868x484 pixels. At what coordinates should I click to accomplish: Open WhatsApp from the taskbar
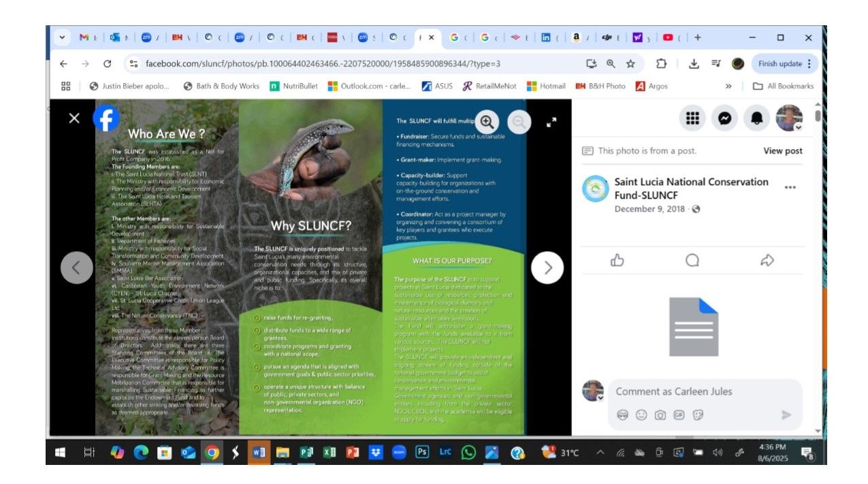coord(468,452)
